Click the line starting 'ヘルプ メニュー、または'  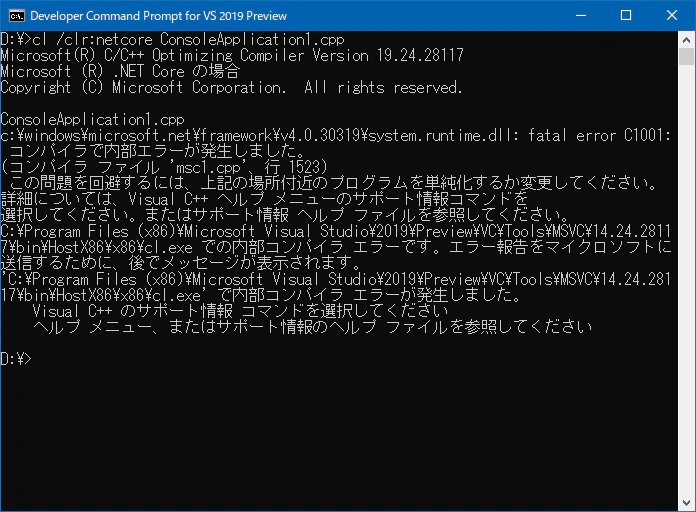(312, 327)
